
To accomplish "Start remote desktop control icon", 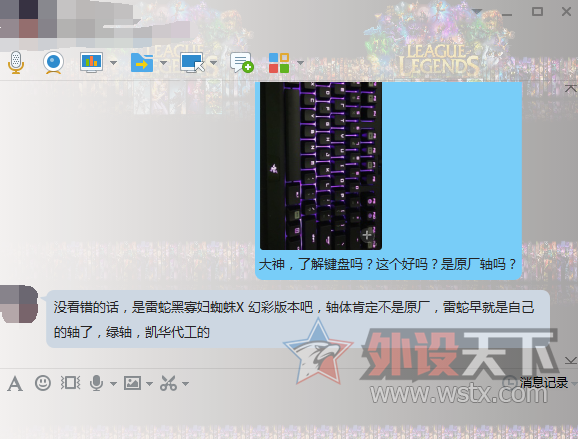I will point(192,62).
